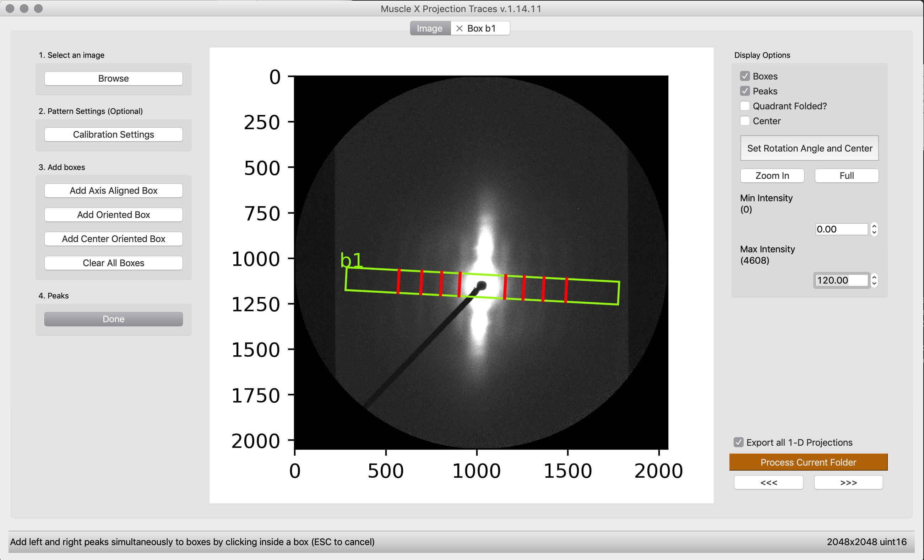Show the Center display checkbox
Image resolution: width=924 pixels, height=560 pixels.
click(745, 121)
